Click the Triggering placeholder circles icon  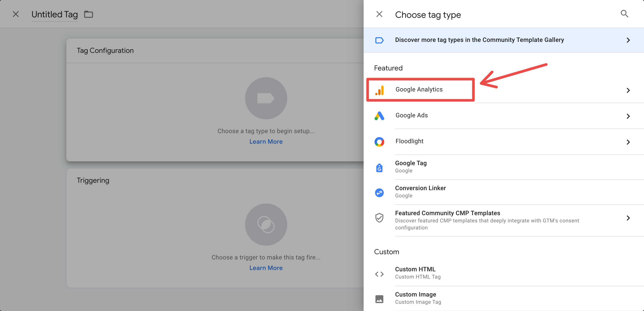[x=266, y=224]
